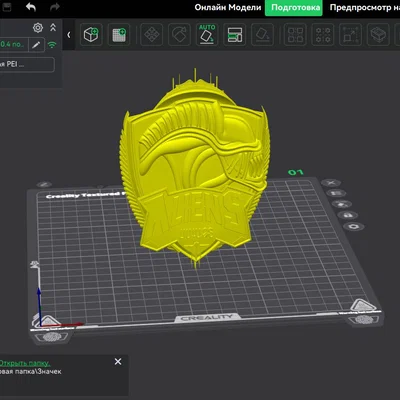Click the plate arrange icon below the X
Viewport: 400px width, 400px height.
[x=336, y=193]
